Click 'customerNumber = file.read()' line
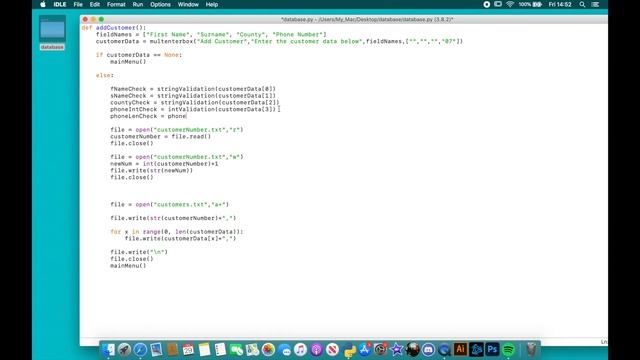 tap(160, 137)
